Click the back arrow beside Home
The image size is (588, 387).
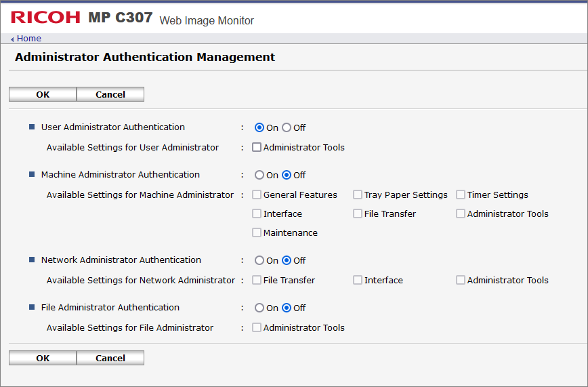(x=12, y=39)
